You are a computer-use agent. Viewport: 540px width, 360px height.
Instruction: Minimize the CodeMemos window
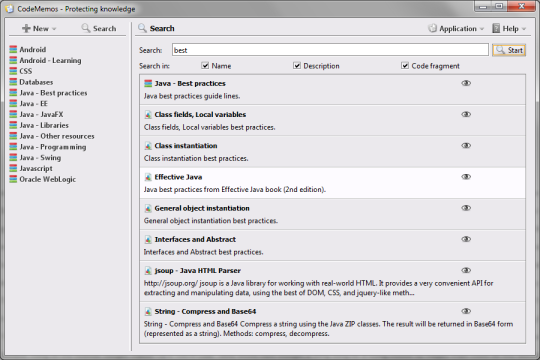[483, 6]
